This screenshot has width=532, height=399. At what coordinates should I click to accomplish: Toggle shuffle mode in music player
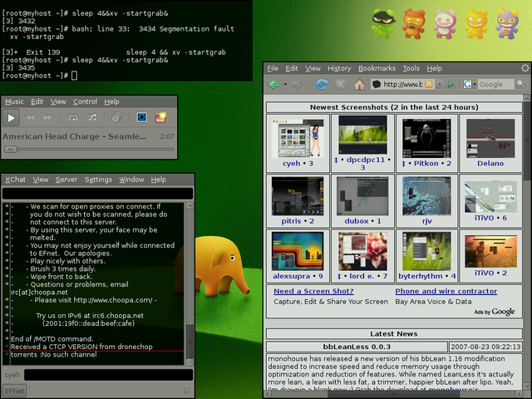point(91,118)
